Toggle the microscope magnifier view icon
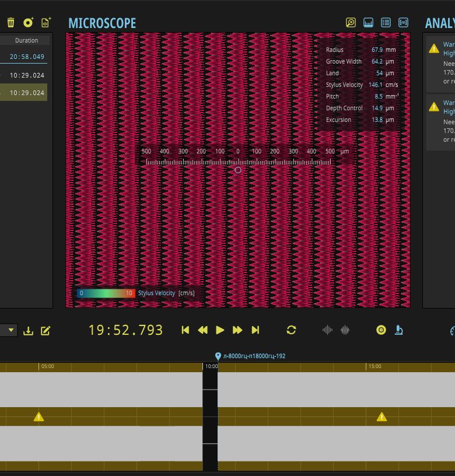Viewport: 455px width, 476px height. (x=351, y=23)
